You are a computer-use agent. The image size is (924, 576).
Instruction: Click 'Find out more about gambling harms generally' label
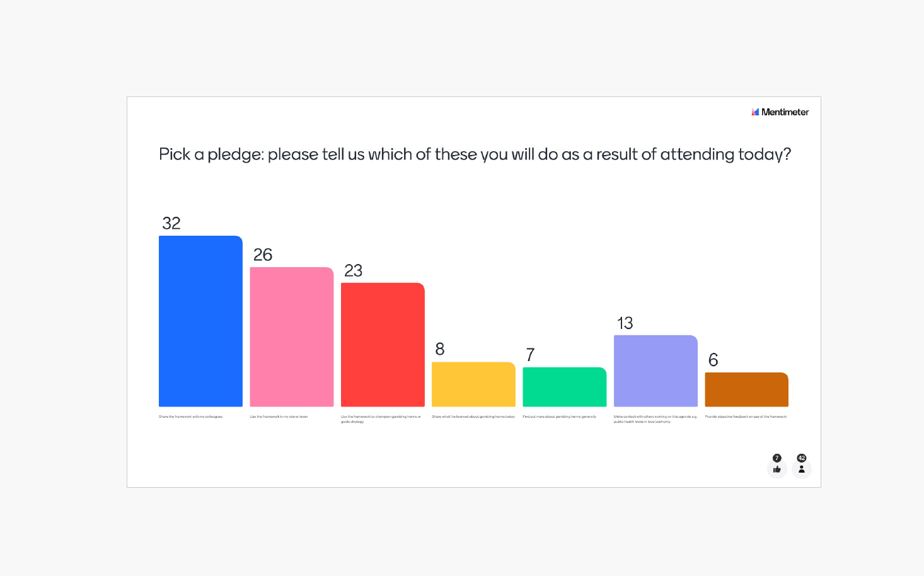559,417
